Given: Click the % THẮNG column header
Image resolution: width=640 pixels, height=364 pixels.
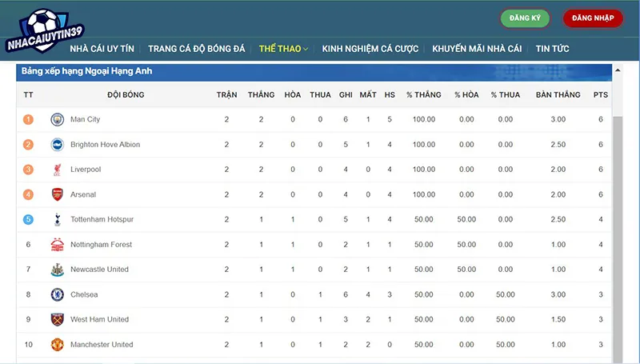Looking at the screenshot, I should pyautogui.click(x=424, y=94).
